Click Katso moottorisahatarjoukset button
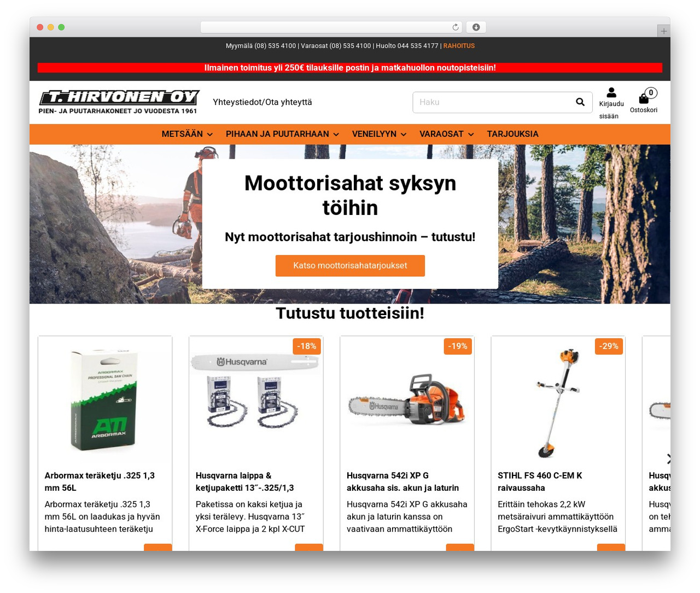 click(x=350, y=265)
